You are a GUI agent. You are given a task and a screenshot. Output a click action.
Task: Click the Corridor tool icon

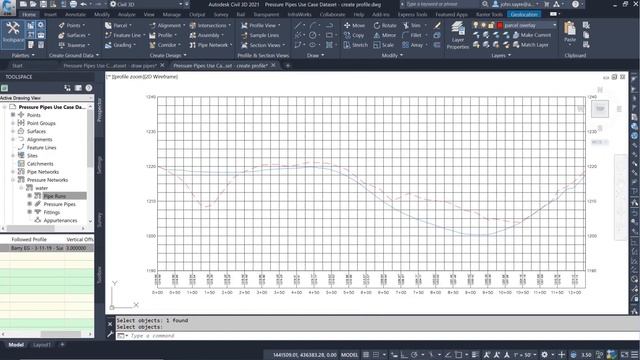[x=152, y=45]
